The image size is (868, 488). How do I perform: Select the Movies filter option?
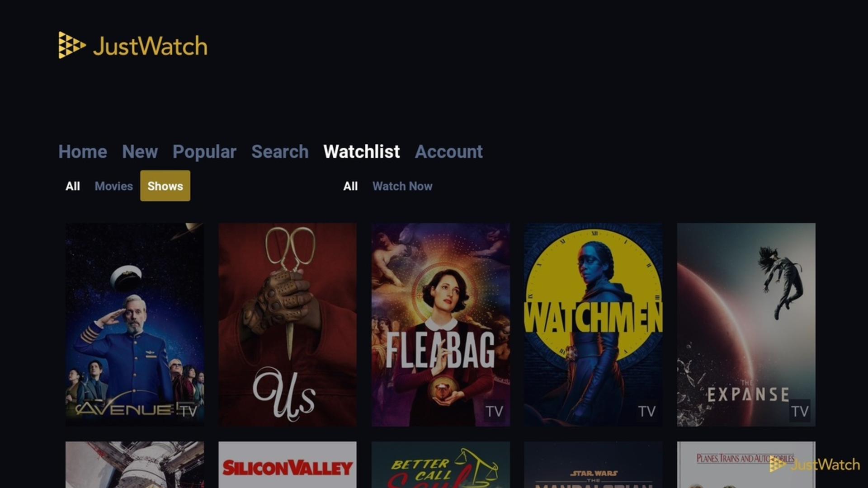[x=113, y=186]
